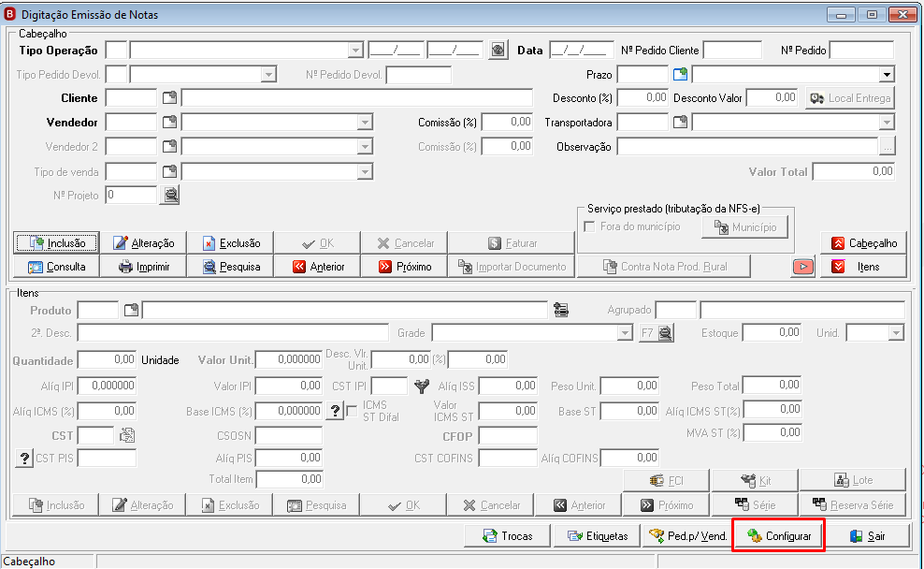Click the Prazo lookup icon
924x569 pixels.
[x=680, y=74]
